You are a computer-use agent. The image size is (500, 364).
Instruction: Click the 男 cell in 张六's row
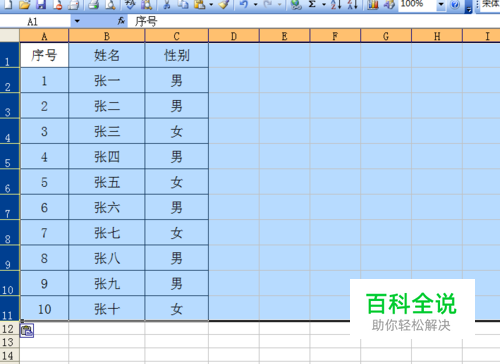point(177,207)
